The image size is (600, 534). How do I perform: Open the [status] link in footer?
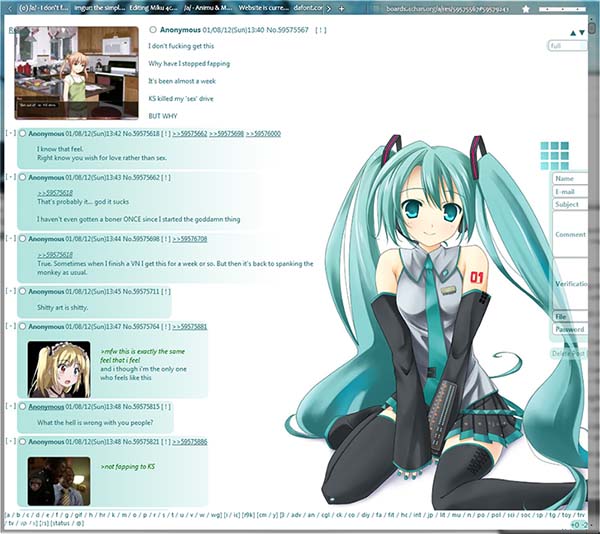pyautogui.click(x=60, y=523)
